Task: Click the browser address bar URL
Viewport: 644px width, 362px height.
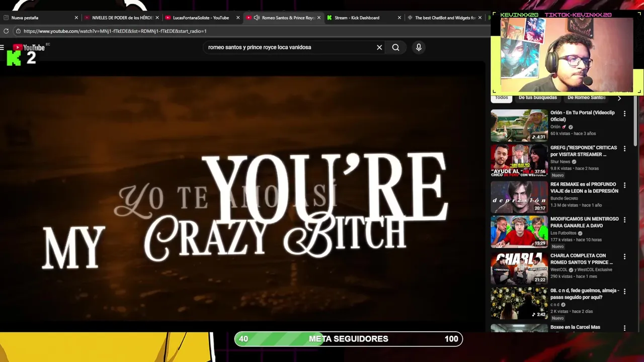Action: pyautogui.click(x=115, y=31)
